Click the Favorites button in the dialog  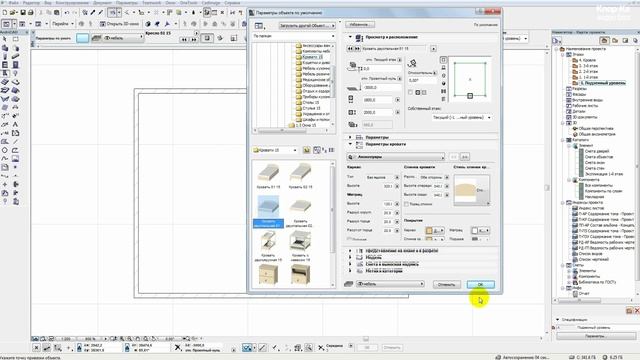[x=360, y=24]
